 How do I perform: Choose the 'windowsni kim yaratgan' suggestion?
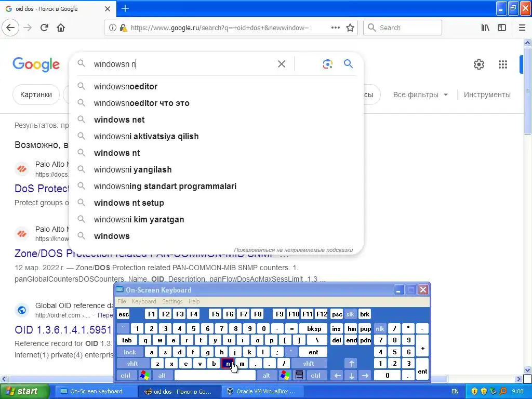point(216,220)
